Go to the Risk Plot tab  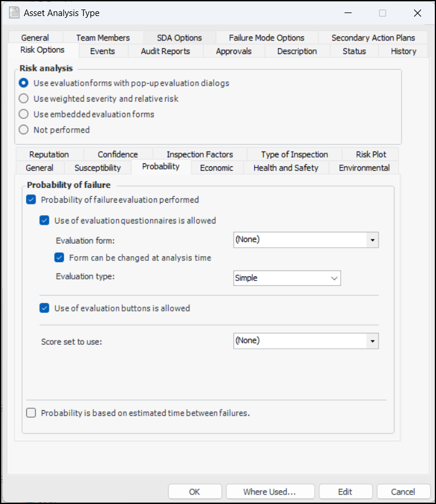[371, 155]
